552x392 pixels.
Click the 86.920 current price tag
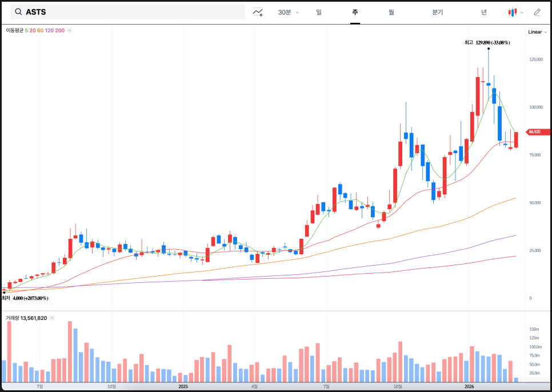coord(535,132)
